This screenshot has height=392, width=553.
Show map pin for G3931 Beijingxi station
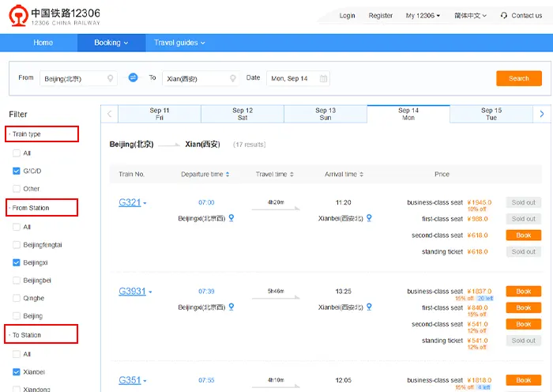(231, 307)
